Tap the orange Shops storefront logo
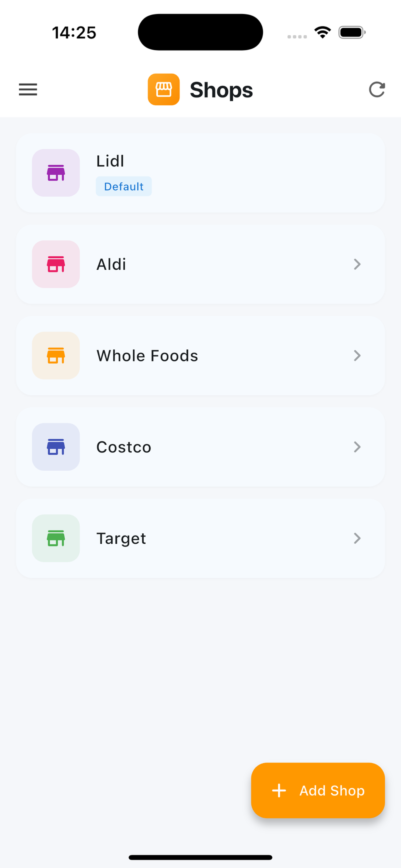The width and height of the screenshot is (401, 868). coord(164,90)
